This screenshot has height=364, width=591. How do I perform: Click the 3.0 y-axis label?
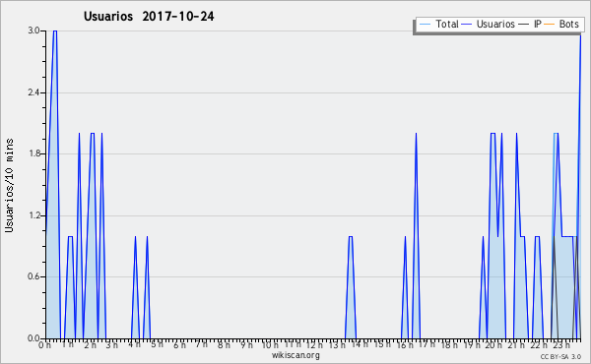pos(33,30)
